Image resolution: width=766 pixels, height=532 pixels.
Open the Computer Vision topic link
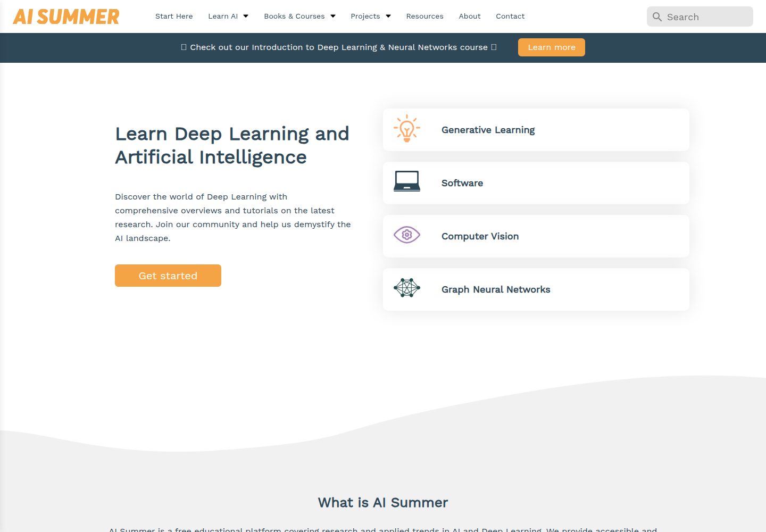[x=536, y=236]
